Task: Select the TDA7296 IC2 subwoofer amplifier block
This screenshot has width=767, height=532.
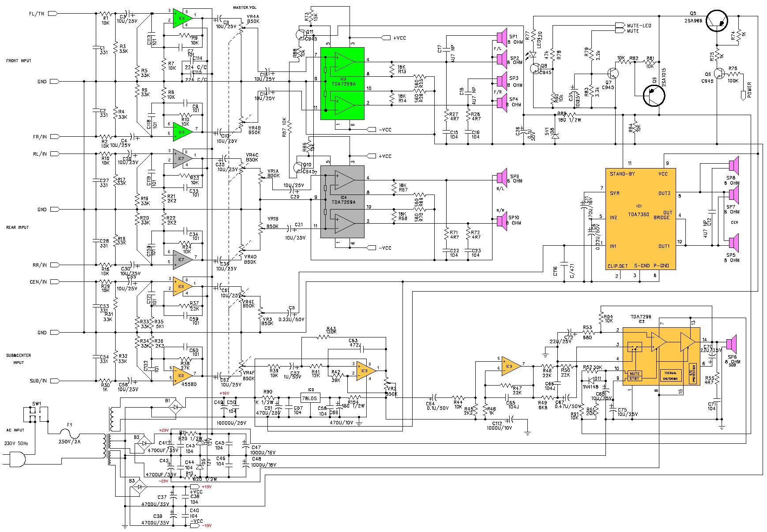Action: (662, 356)
